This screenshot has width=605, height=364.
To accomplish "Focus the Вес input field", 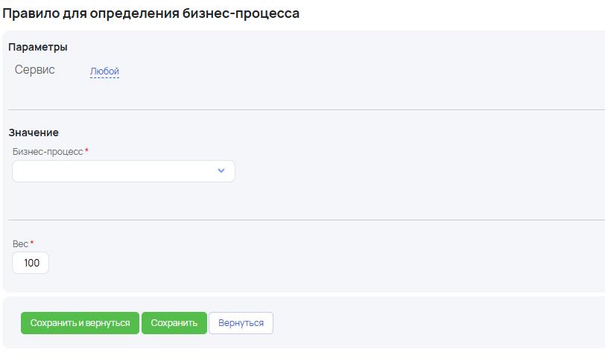I will coord(31,263).
